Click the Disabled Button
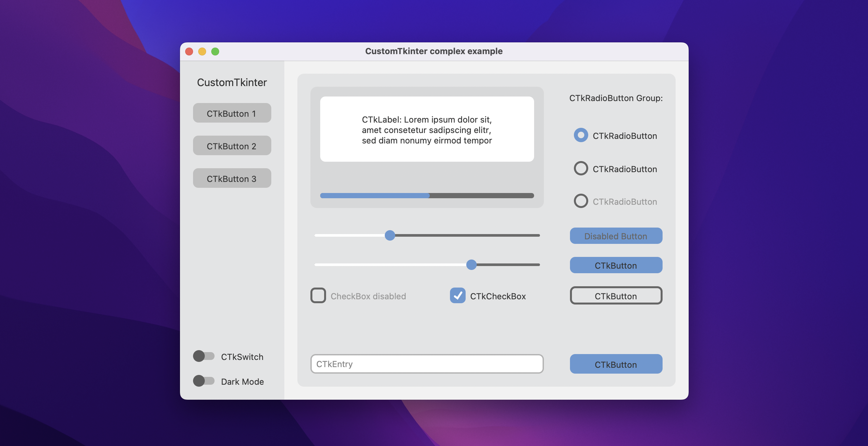The image size is (868, 446). [x=616, y=236]
